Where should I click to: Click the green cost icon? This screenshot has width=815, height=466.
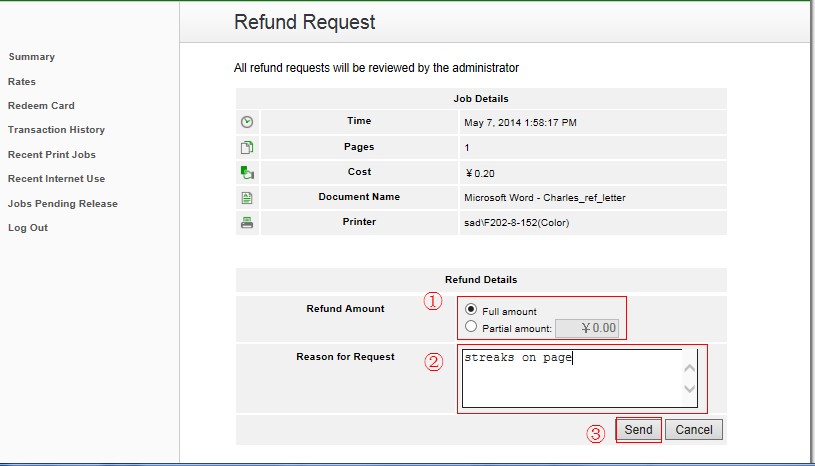tap(247, 172)
